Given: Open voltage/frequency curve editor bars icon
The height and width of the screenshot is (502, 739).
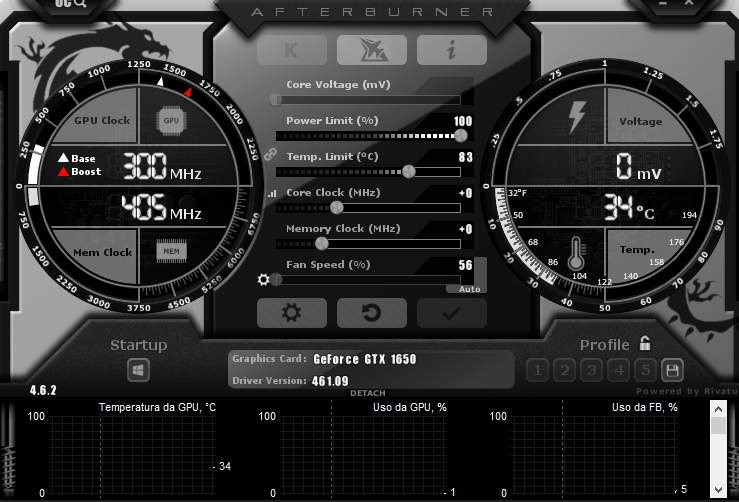Looking at the screenshot, I should click(272, 193).
